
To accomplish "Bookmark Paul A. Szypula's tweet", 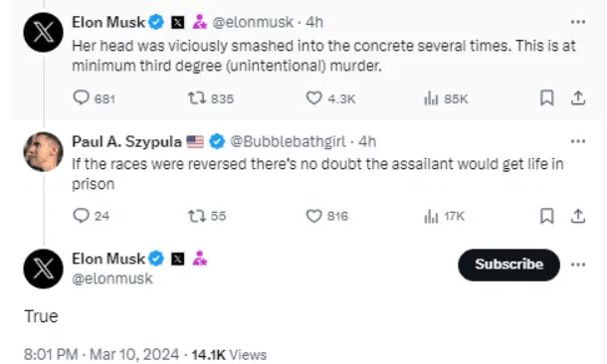I will [x=546, y=216].
